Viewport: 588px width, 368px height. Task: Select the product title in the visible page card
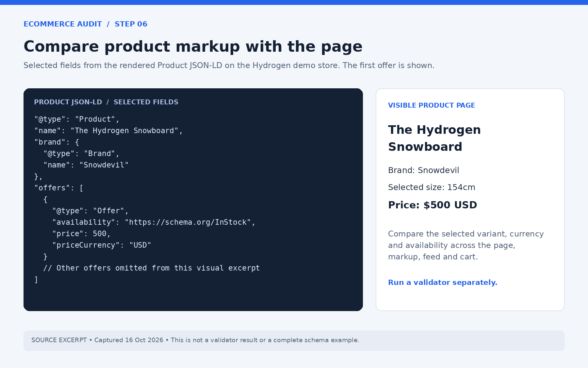pos(434,138)
